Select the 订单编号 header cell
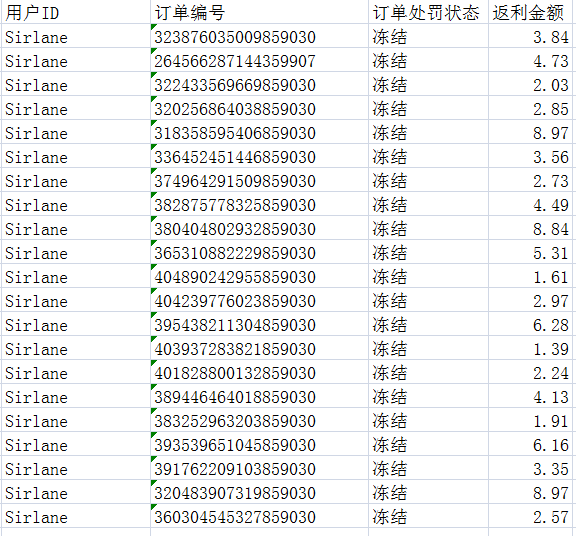The image size is (576, 536). [259, 12]
